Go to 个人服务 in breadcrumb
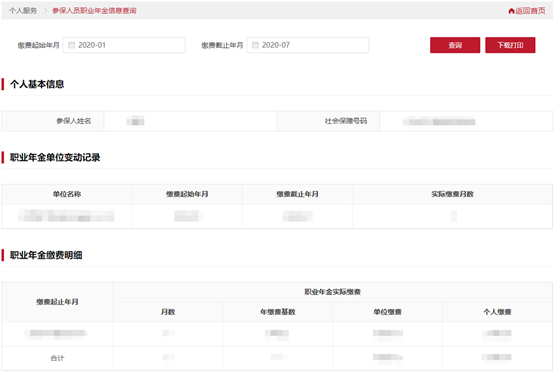Viewport: 554px width, 373px height. pyautogui.click(x=23, y=11)
